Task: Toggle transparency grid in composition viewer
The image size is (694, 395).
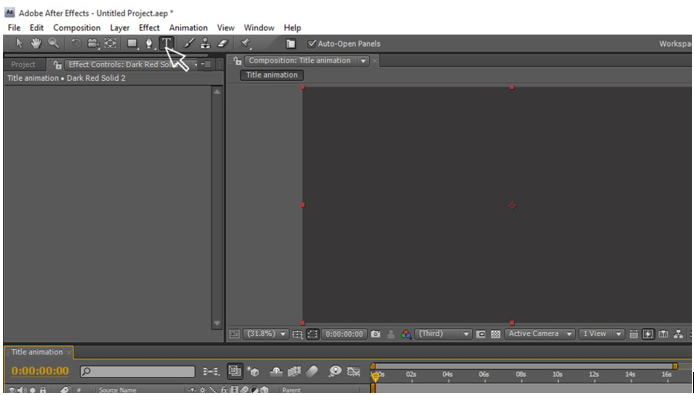Action: pos(496,334)
